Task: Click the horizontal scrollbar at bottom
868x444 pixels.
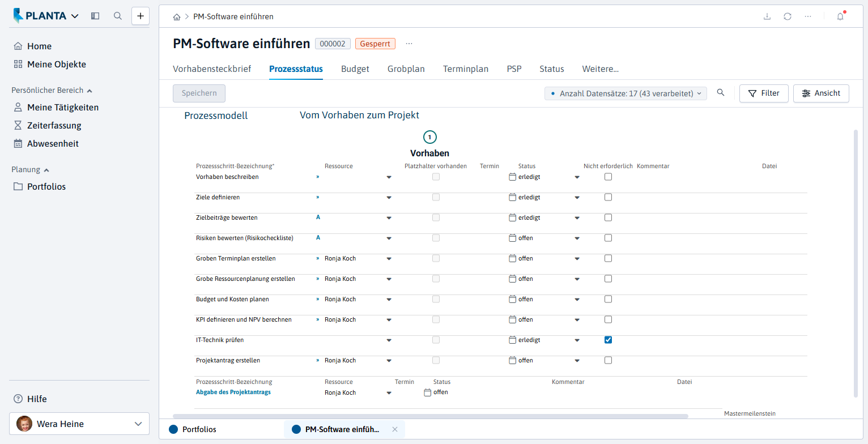Action: 431,416
